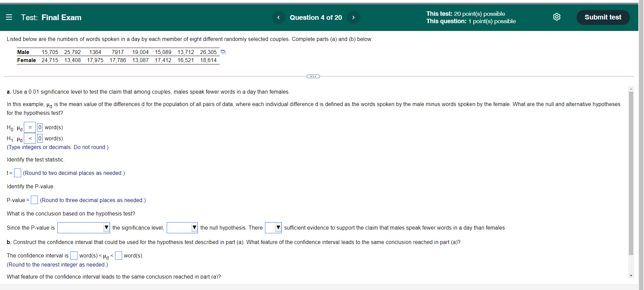Click the Male value 15,705

pyautogui.click(x=50, y=52)
